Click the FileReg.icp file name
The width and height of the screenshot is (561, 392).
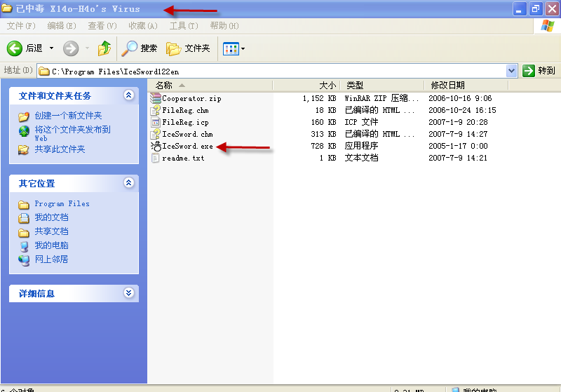point(185,122)
